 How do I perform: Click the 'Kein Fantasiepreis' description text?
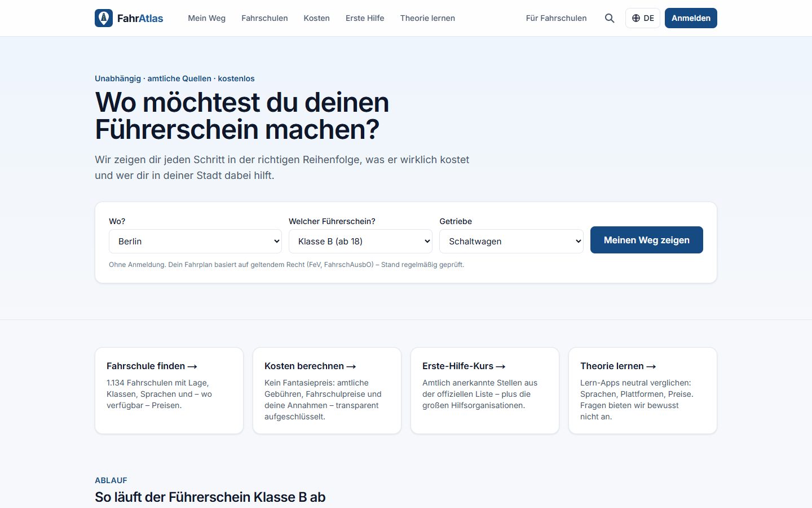(x=323, y=400)
